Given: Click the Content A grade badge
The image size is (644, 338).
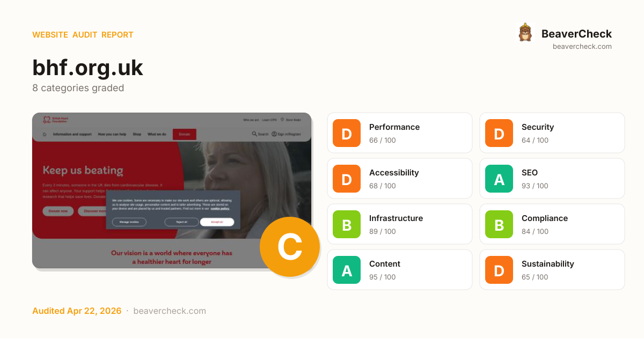Looking at the screenshot, I should point(347,270).
